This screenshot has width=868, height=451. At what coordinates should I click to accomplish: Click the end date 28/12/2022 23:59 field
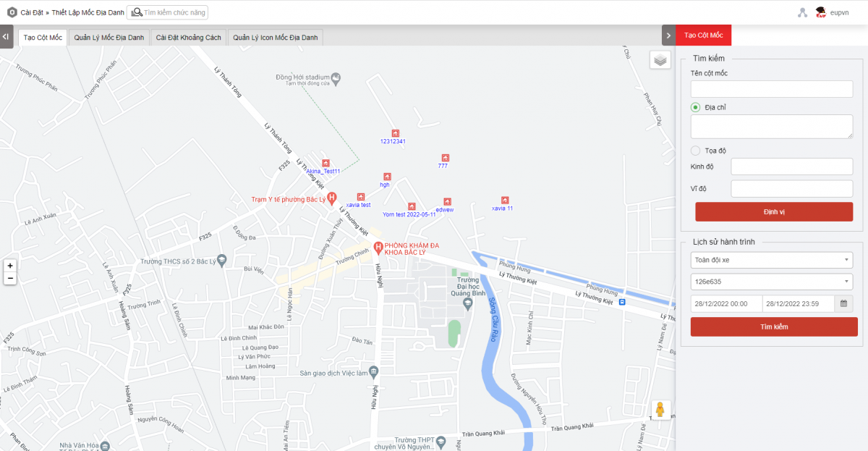tap(799, 304)
